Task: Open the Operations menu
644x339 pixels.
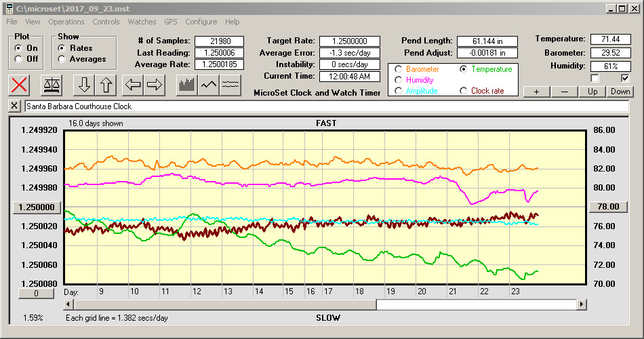Action: pyautogui.click(x=66, y=22)
